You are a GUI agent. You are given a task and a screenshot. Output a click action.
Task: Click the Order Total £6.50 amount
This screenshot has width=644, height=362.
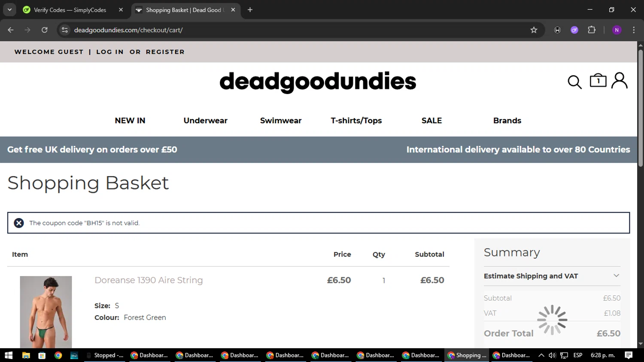(x=609, y=333)
